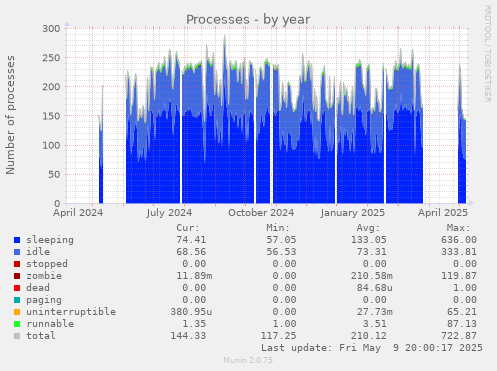Viewport: 497px width, 371px height.
Task: Click the gray total legend swatch
Action: point(17,336)
